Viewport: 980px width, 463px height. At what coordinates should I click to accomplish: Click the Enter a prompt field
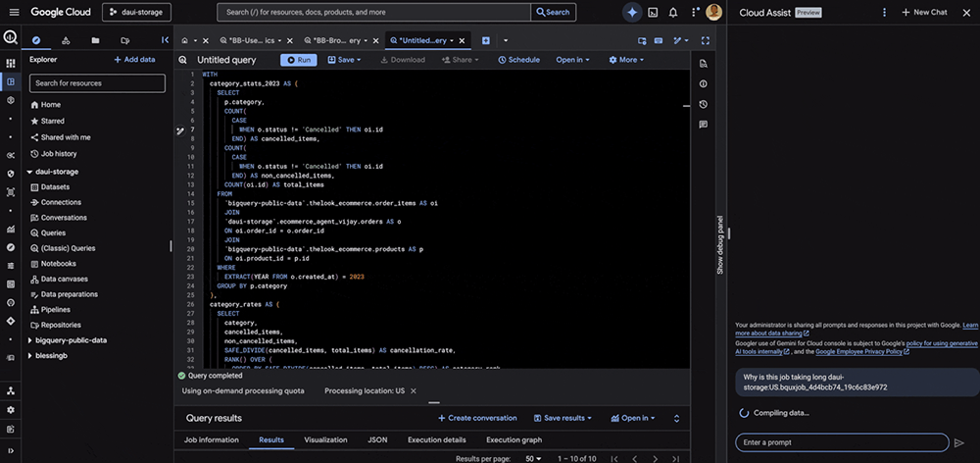tap(841, 442)
